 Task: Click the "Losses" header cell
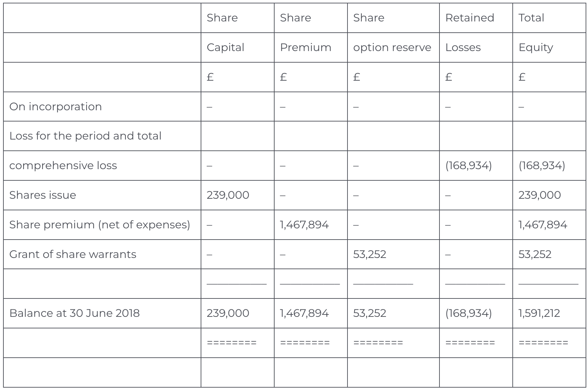(x=463, y=48)
